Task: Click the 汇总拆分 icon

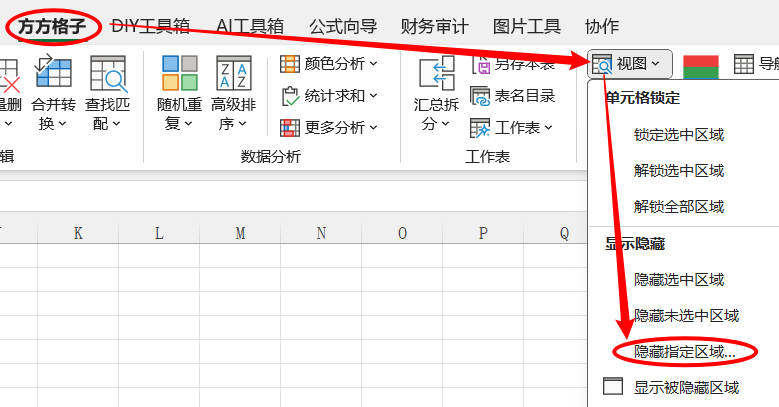Action: click(x=436, y=73)
